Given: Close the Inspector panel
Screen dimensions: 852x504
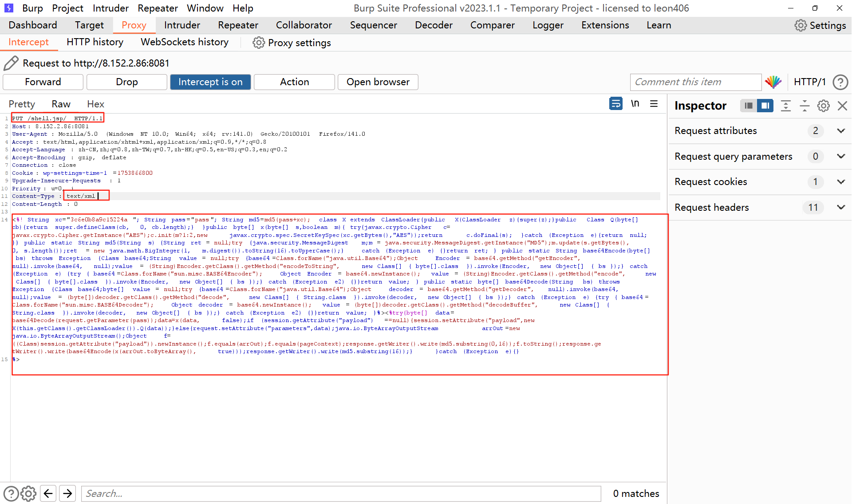Looking at the screenshot, I should [842, 106].
